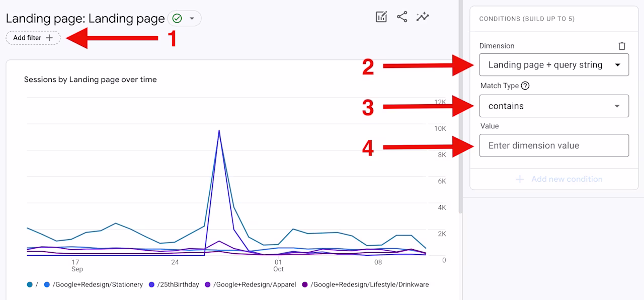Open the contains match type dropdown
644x300 pixels.
pos(554,106)
